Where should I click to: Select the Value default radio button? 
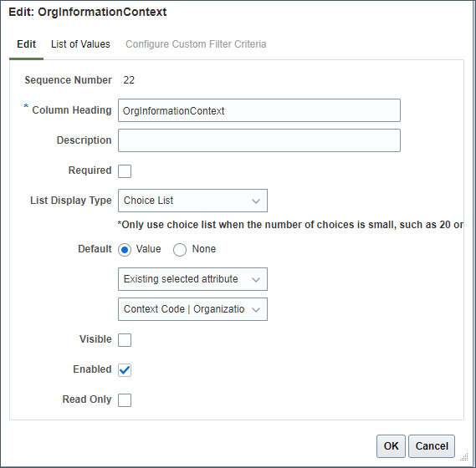125,250
